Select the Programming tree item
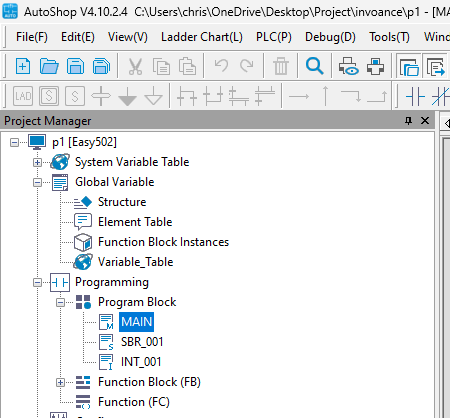Screen dimensions: 450x418 pyautogui.click(x=112, y=282)
